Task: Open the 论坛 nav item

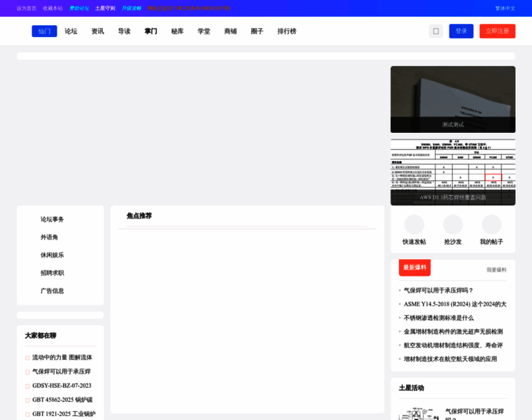Action: pyautogui.click(x=71, y=31)
